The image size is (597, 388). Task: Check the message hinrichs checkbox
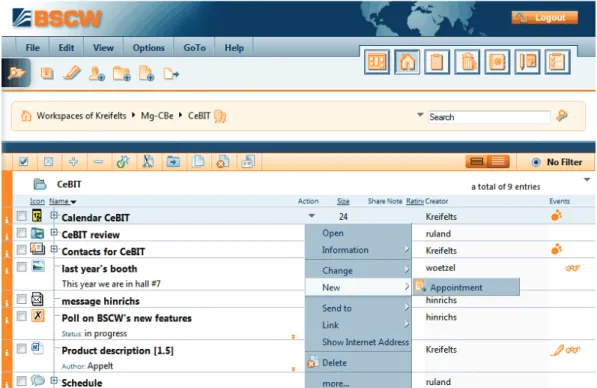[x=22, y=299]
